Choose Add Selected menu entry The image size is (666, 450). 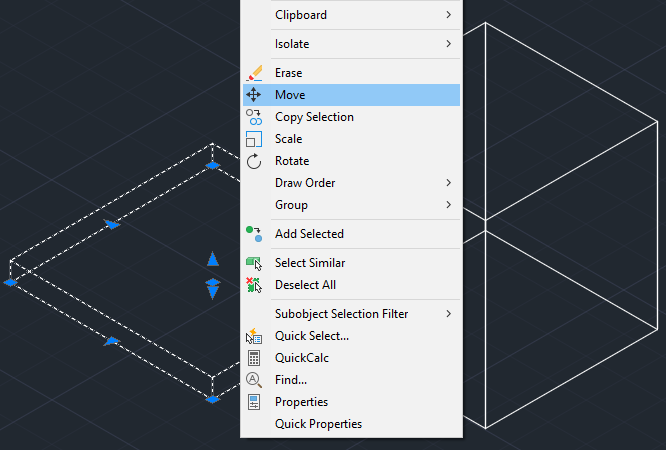tap(351, 234)
